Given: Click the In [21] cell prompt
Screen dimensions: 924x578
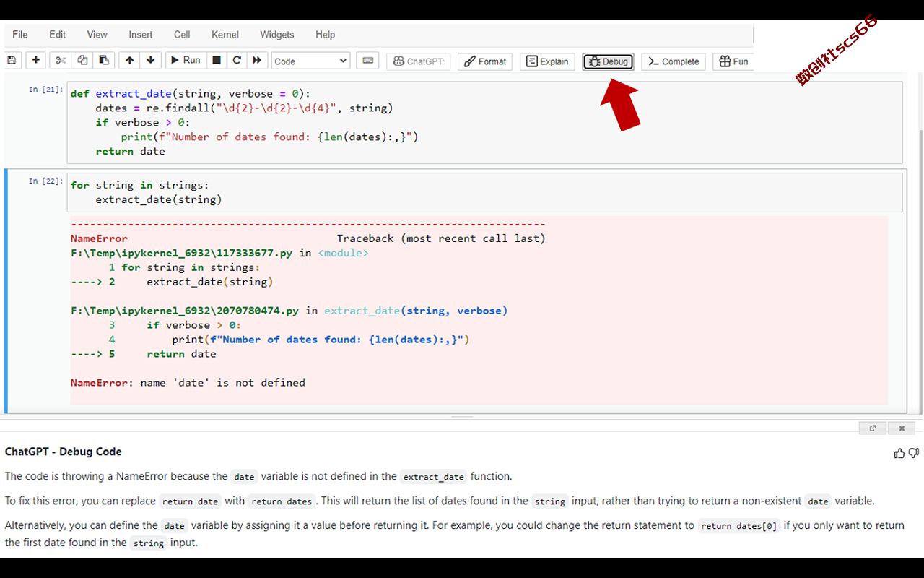Looking at the screenshot, I should [x=45, y=90].
